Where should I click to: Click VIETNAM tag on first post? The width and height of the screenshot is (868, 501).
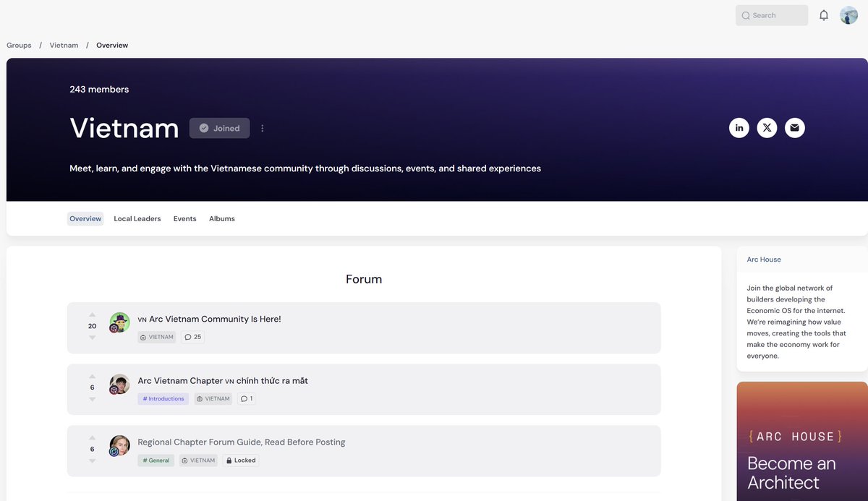tap(157, 337)
